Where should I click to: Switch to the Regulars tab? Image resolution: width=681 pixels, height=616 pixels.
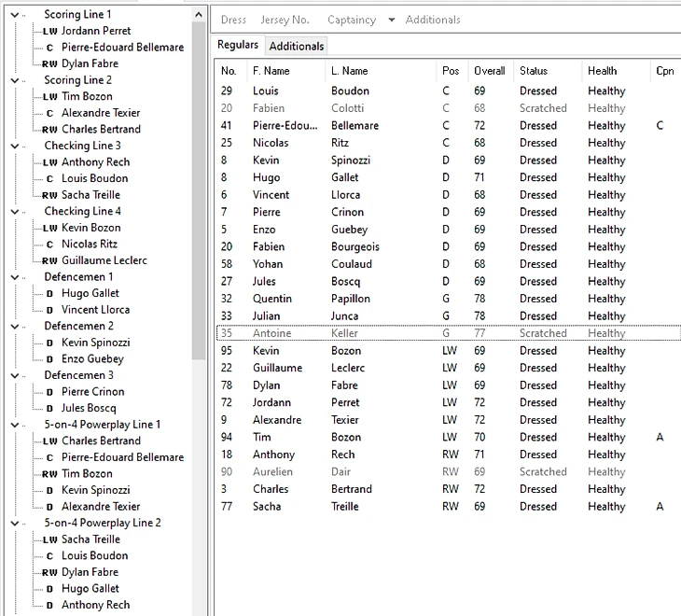click(238, 45)
